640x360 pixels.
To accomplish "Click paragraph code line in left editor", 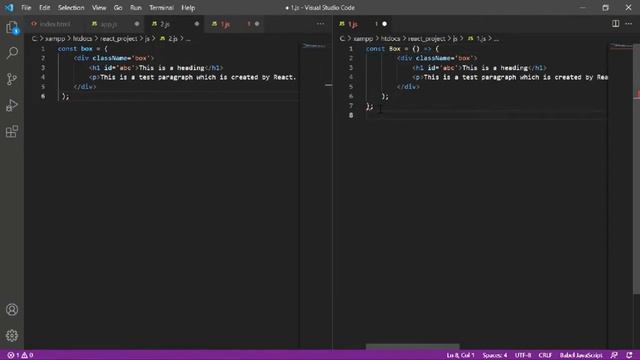I will (x=192, y=77).
